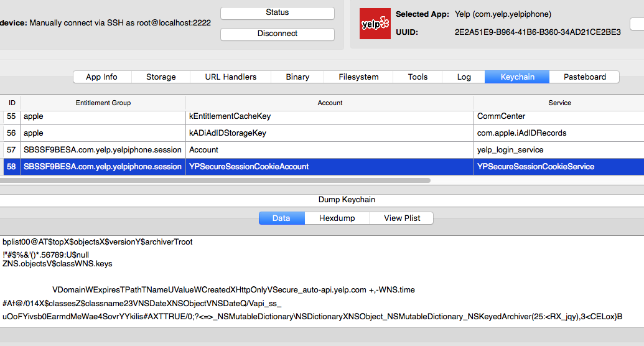Select keychain row with kEntitlementCacheKey
644x346 pixels.
point(330,116)
